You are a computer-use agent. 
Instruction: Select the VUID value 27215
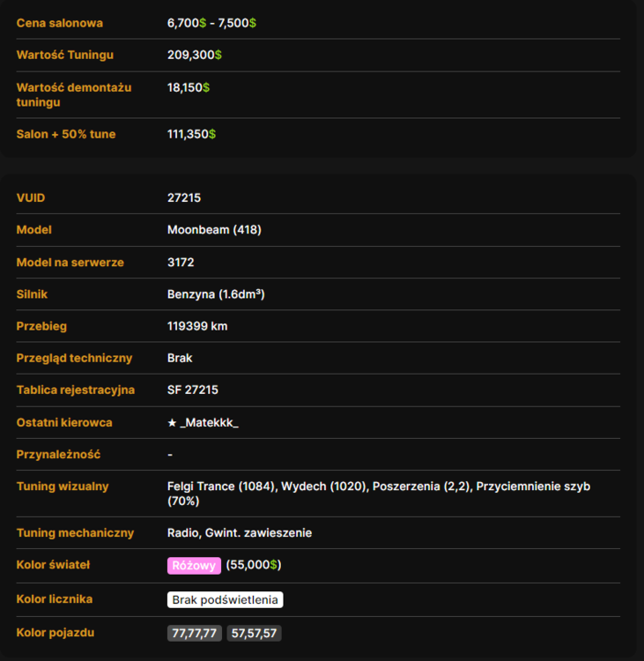pyautogui.click(x=184, y=197)
